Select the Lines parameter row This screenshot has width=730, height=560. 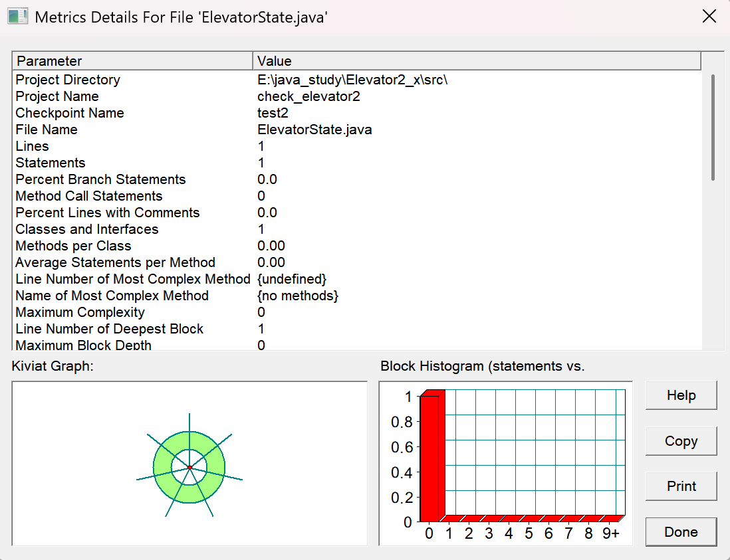point(358,147)
